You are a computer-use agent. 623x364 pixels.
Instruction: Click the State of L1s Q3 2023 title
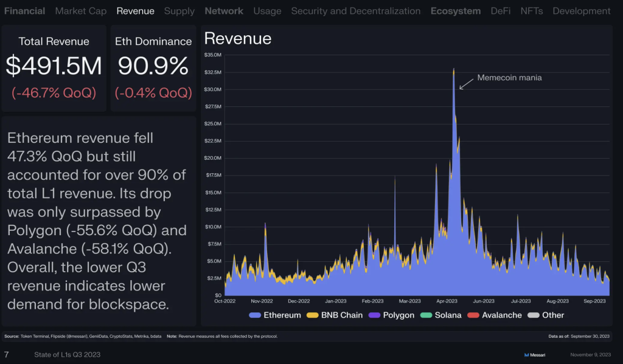(67, 354)
